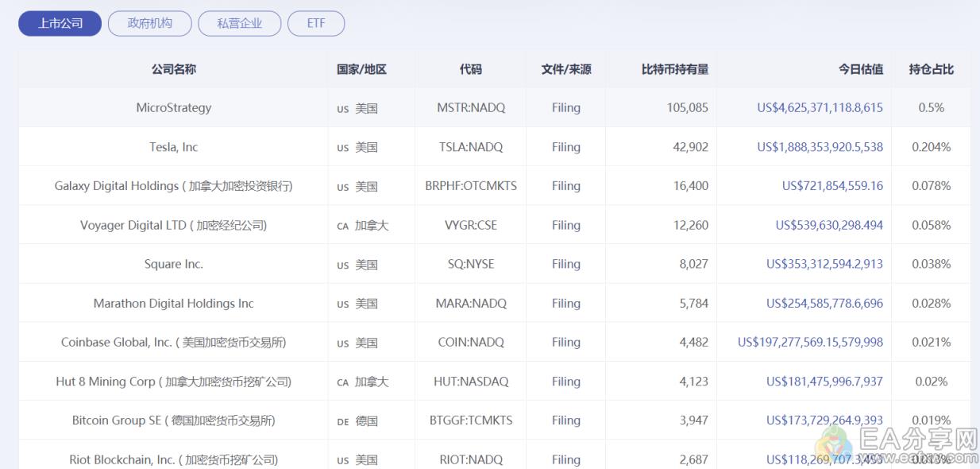Click 德国 country in Bitcoin Group SE row
The width and height of the screenshot is (980, 469).
click(x=366, y=421)
